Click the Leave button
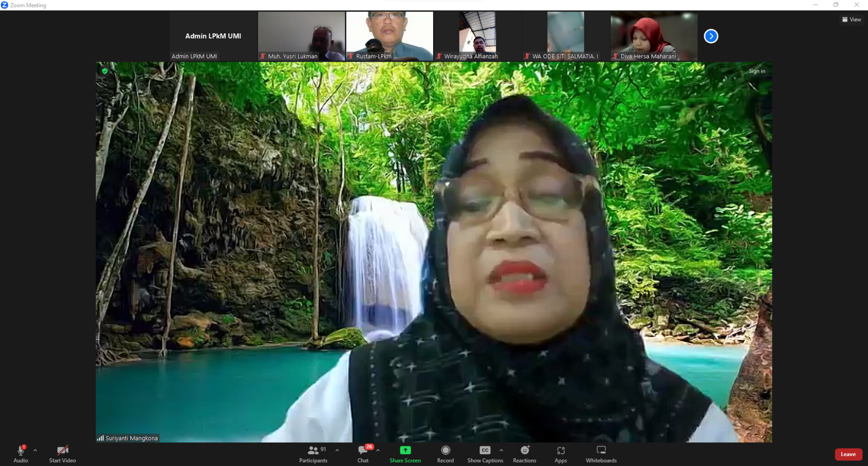The width and height of the screenshot is (868, 466). click(848, 454)
